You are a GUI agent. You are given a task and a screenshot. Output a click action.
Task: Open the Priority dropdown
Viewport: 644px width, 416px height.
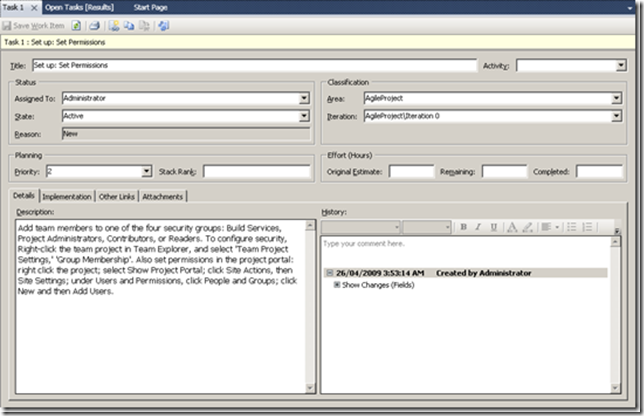point(147,171)
